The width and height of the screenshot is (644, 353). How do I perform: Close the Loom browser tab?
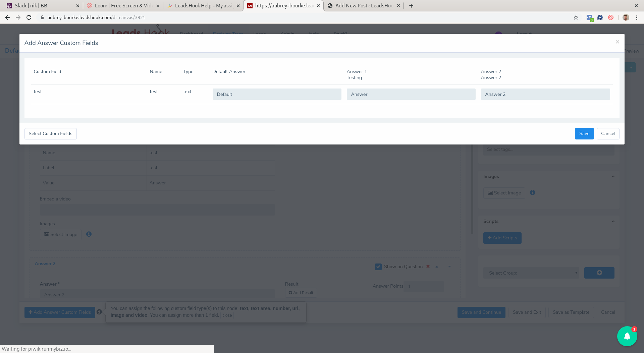click(158, 6)
